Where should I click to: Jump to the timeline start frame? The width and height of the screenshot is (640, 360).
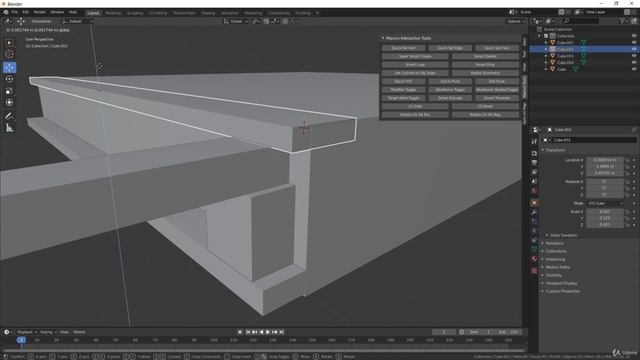tap(248, 332)
